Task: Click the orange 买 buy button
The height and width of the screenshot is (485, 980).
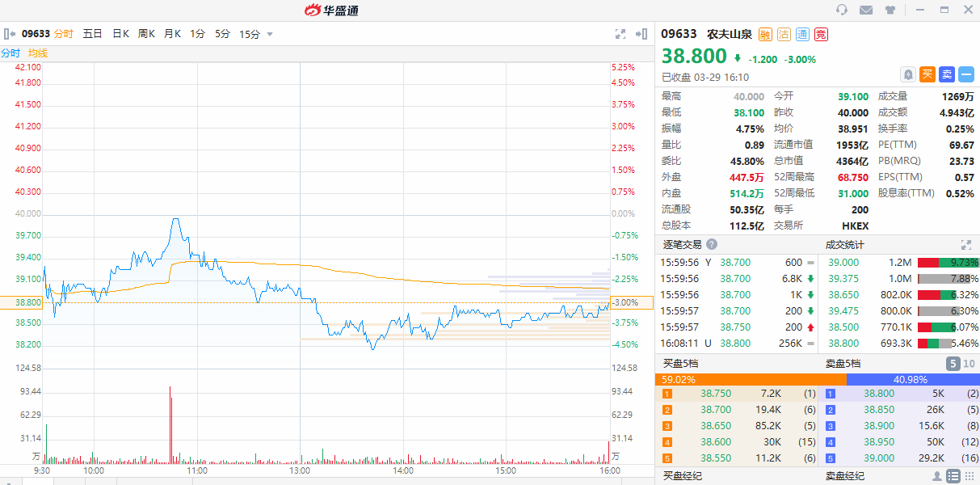Action: coord(927,74)
